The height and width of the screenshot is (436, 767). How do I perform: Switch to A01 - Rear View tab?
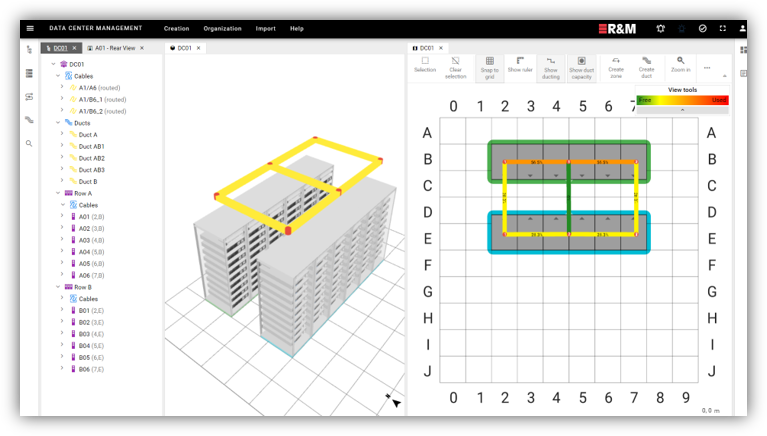click(115, 48)
